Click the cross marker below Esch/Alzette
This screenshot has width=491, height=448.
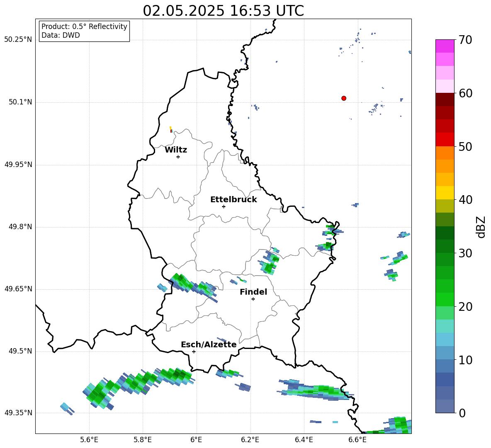click(194, 351)
